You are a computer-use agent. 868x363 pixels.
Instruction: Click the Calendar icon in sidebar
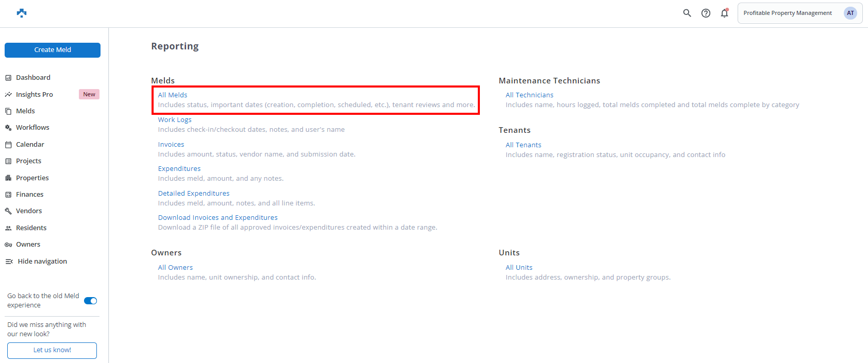click(8, 145)
